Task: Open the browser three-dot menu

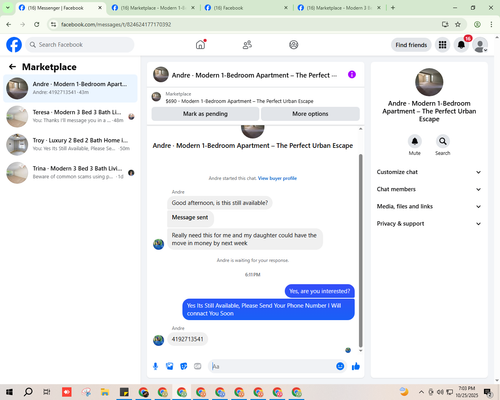Action: [491, 24]
